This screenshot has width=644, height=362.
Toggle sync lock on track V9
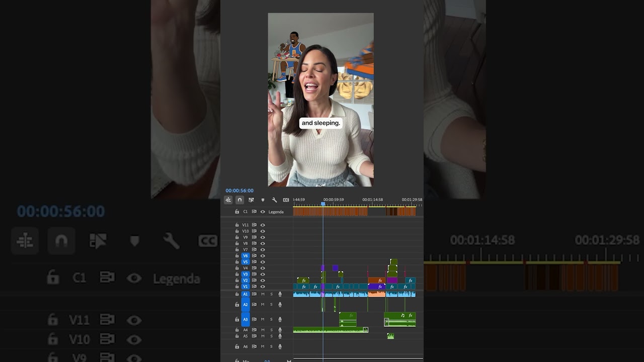254,237
